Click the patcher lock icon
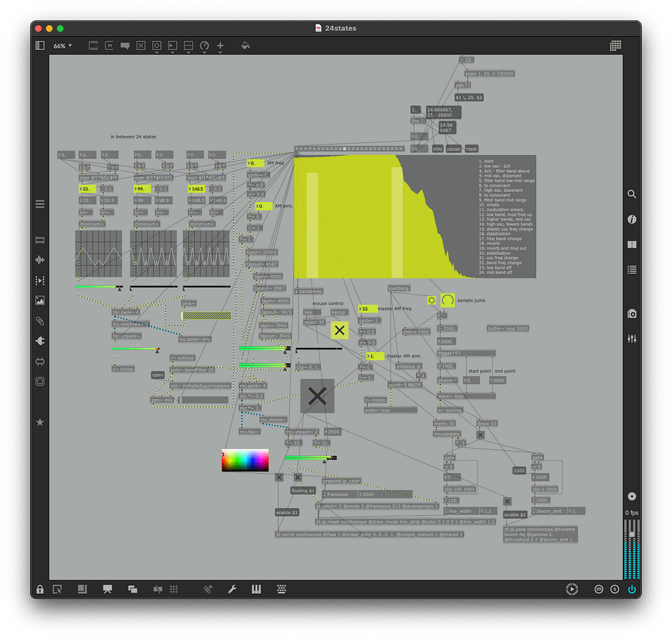672x639 pixels. coord(40,589)
